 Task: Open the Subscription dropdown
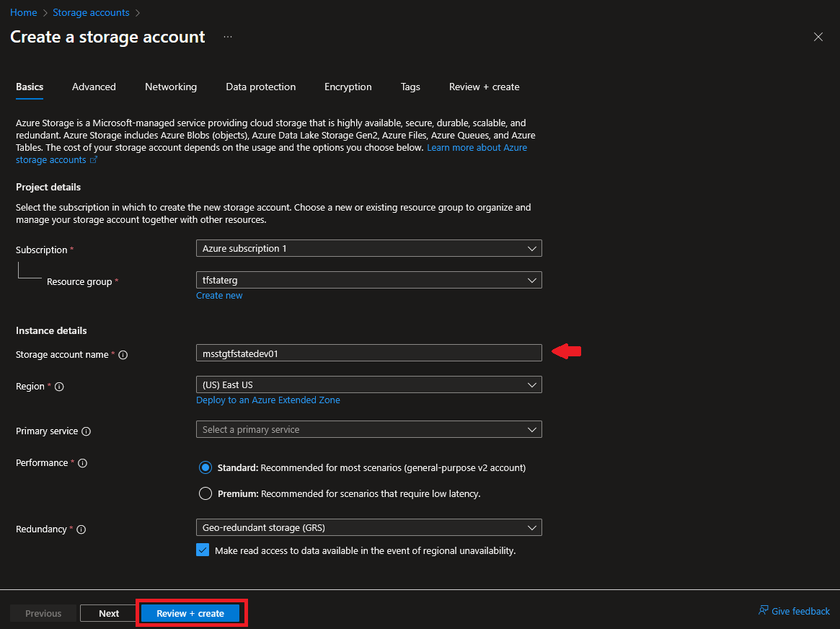point(369,249)
